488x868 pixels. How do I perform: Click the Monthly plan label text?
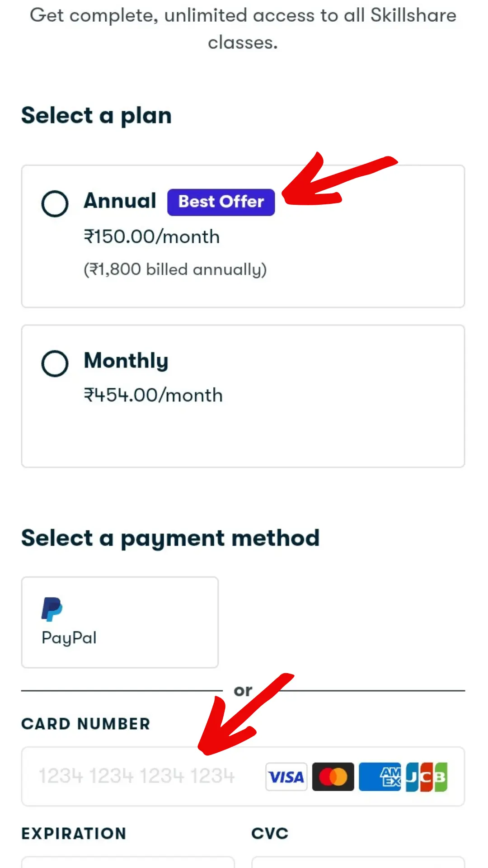pos(126,361)
